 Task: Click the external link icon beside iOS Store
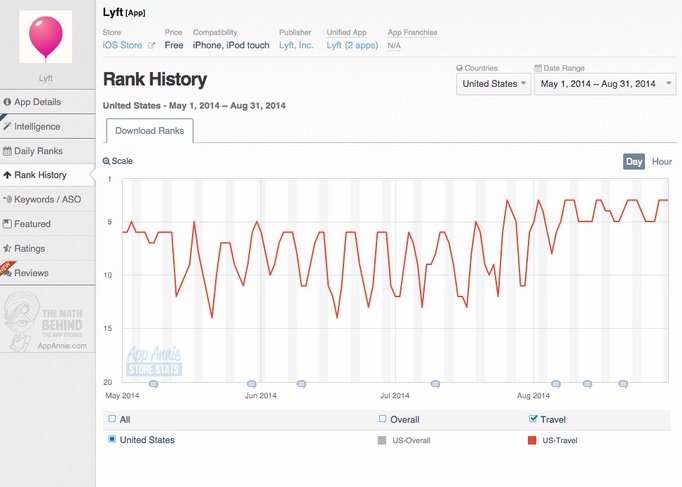click(x=151, y=45)
